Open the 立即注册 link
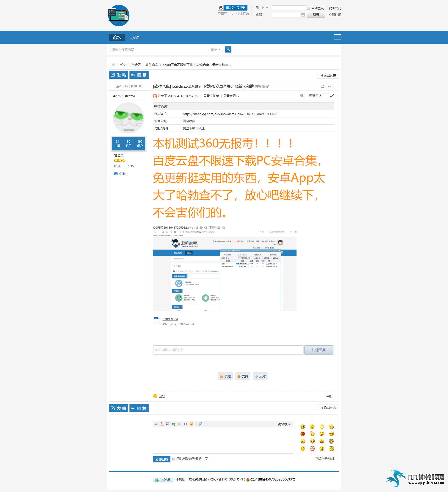448x492 pixels. point(335,15)
